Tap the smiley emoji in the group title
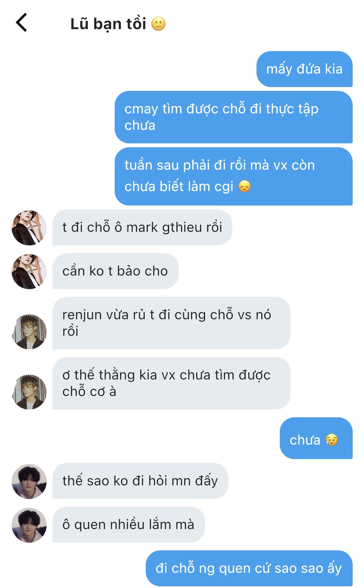This screenshot has width=364, height=588. pos(158,24)
